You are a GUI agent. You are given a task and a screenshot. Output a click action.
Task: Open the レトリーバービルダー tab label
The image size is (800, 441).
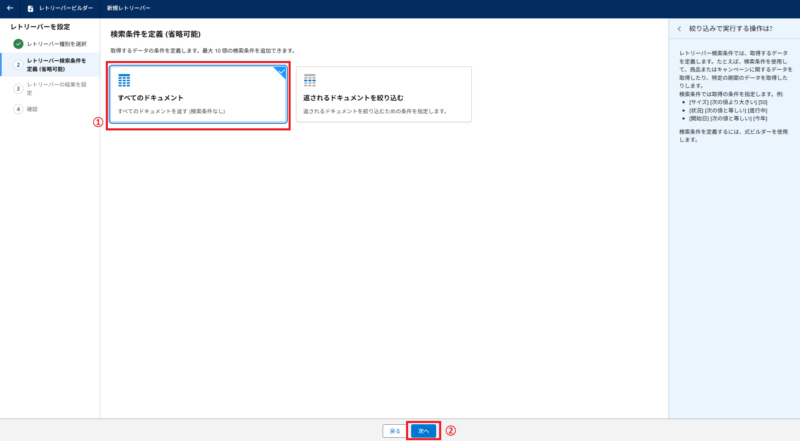(x=66, y=8)
